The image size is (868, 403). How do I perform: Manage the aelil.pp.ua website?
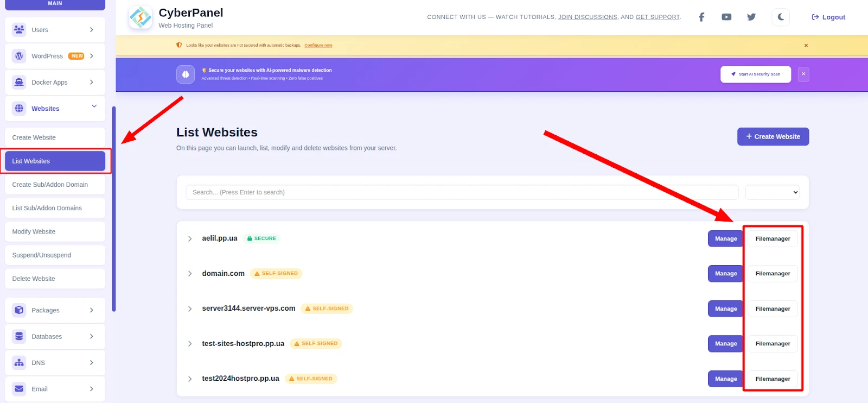click(726, 238)
